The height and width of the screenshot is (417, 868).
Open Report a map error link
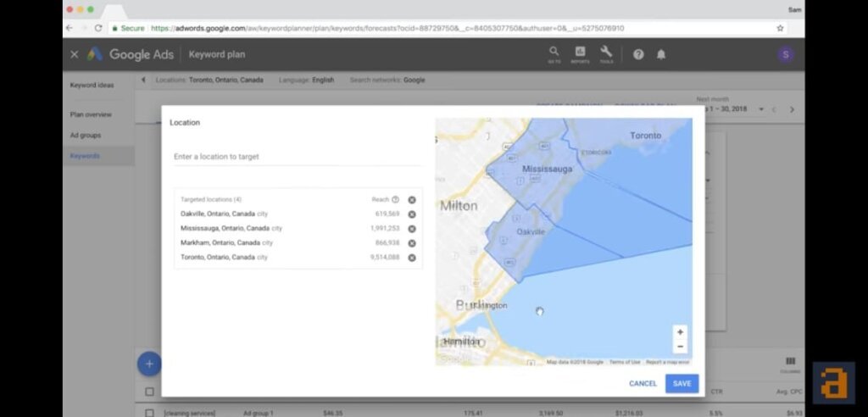click(668, 362)
